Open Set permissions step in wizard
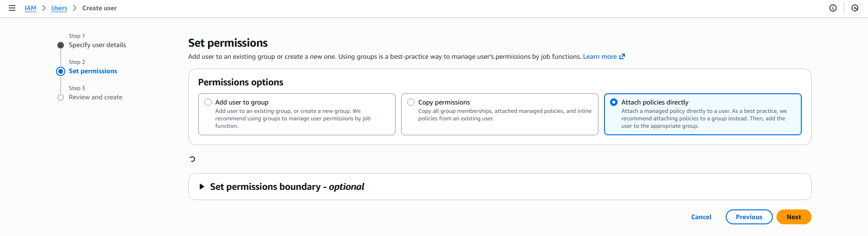The height and width of the screenshot is (236, 868). (93, 71)
